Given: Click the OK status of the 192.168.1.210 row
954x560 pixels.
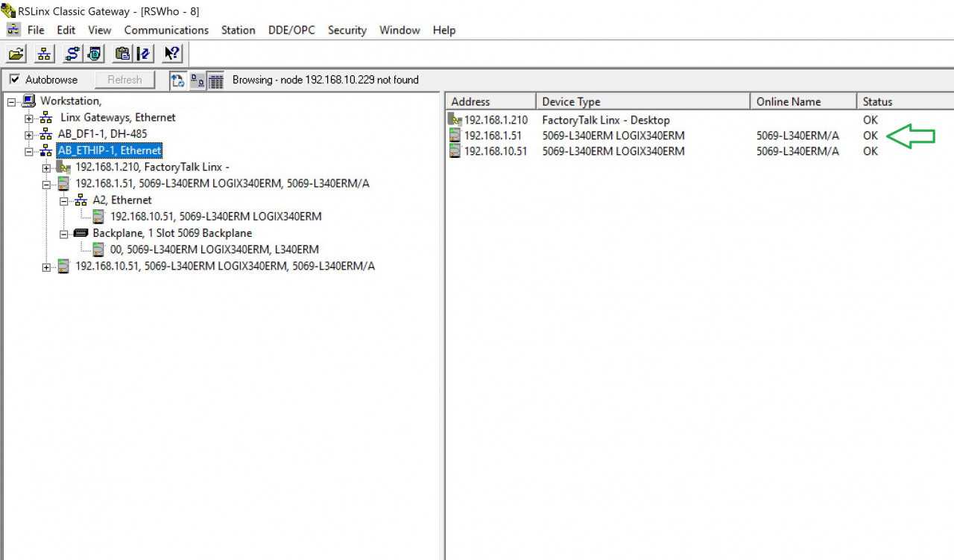Looking at the screenshot, I should pos(871,120).
